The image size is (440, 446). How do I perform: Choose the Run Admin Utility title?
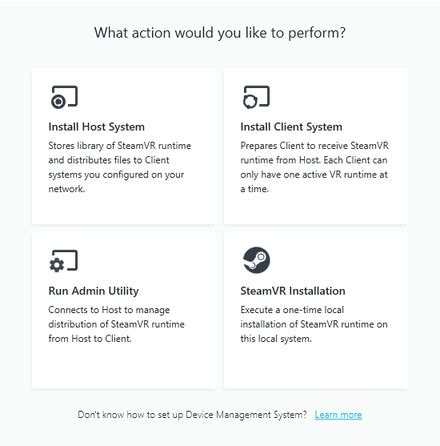94,291
